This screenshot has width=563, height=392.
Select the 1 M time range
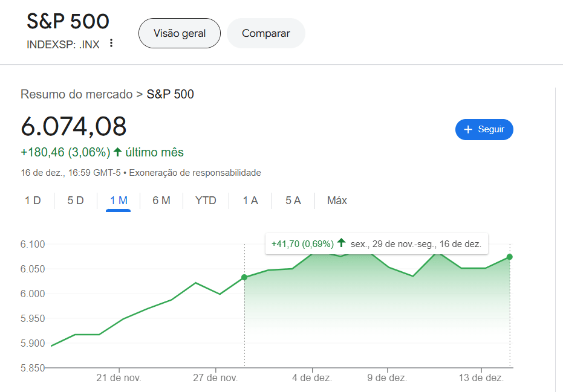click(x=119, y=201)
